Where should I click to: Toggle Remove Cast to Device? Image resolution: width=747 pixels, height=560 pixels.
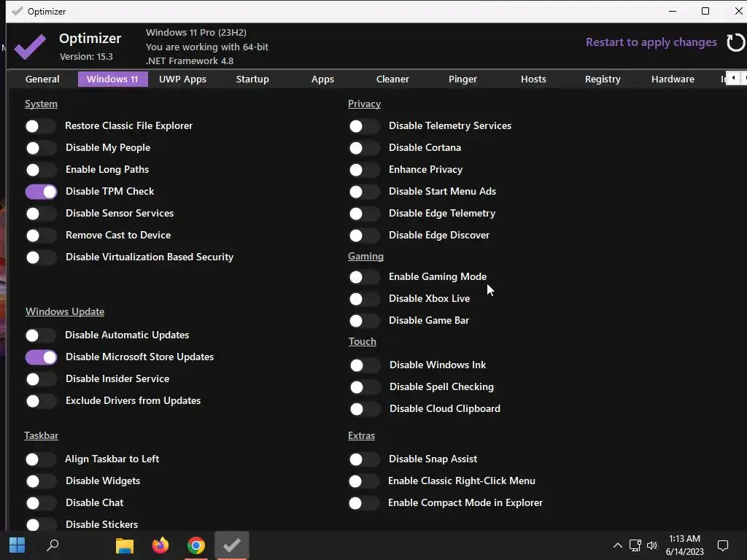[x=41, y=236]
